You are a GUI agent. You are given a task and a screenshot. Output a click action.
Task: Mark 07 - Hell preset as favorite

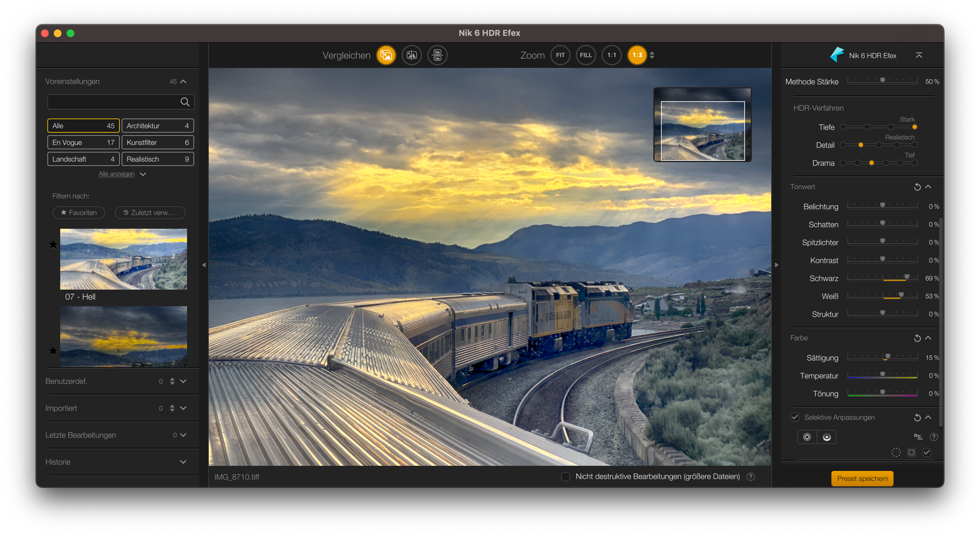[53, 245]
